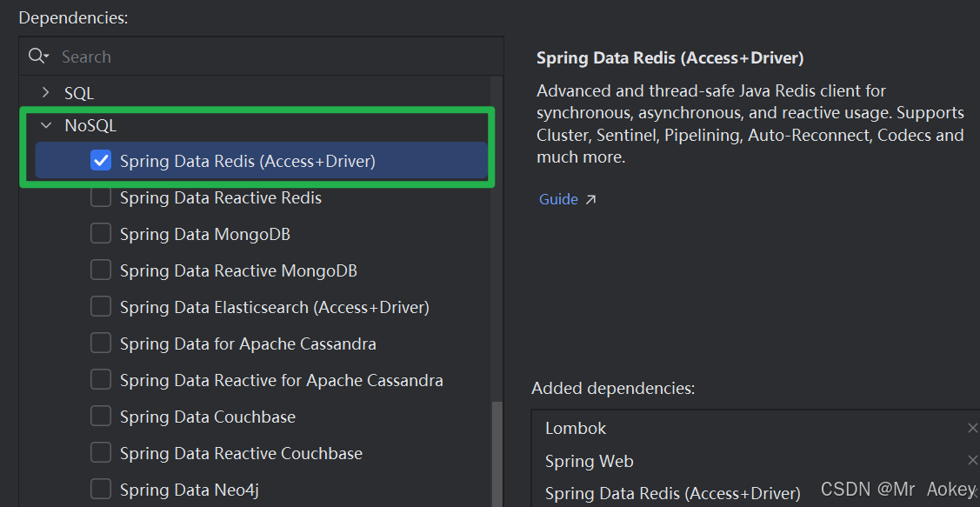Enable Spring Data Reactive Couchbase

coord(101,452)
